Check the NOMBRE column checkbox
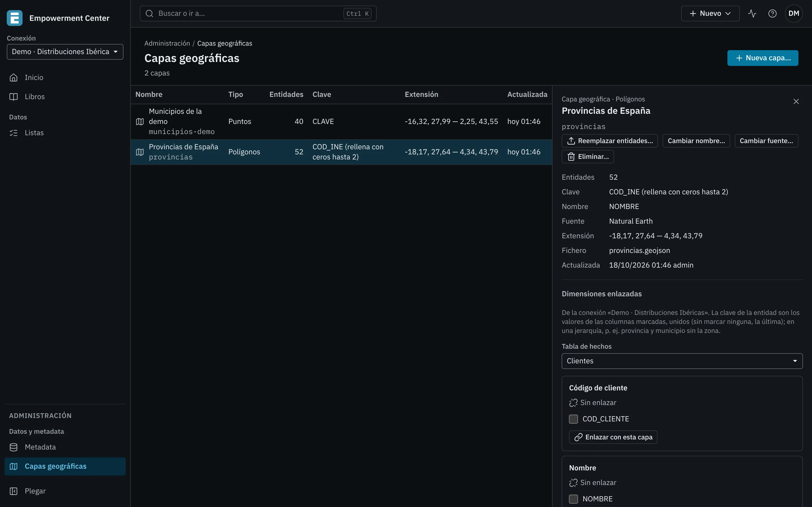812x507 pixels. [573, 499]
